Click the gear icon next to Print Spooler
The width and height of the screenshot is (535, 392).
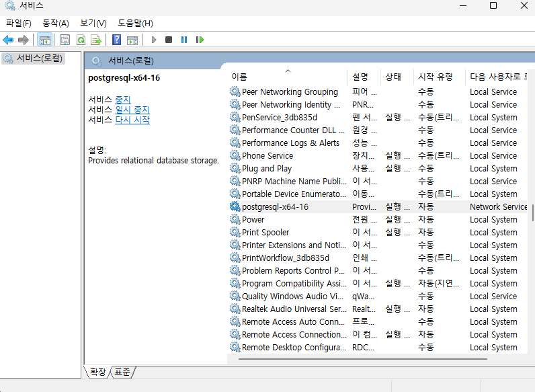pos(235,232)
